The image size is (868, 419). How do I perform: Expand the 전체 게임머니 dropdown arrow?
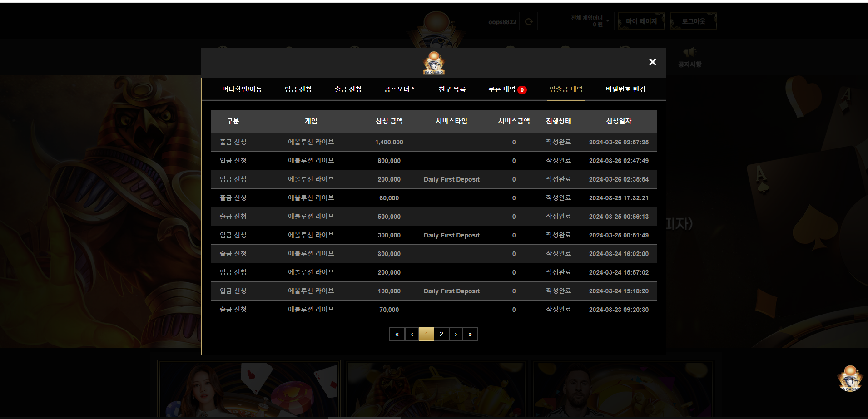(608, 20)
